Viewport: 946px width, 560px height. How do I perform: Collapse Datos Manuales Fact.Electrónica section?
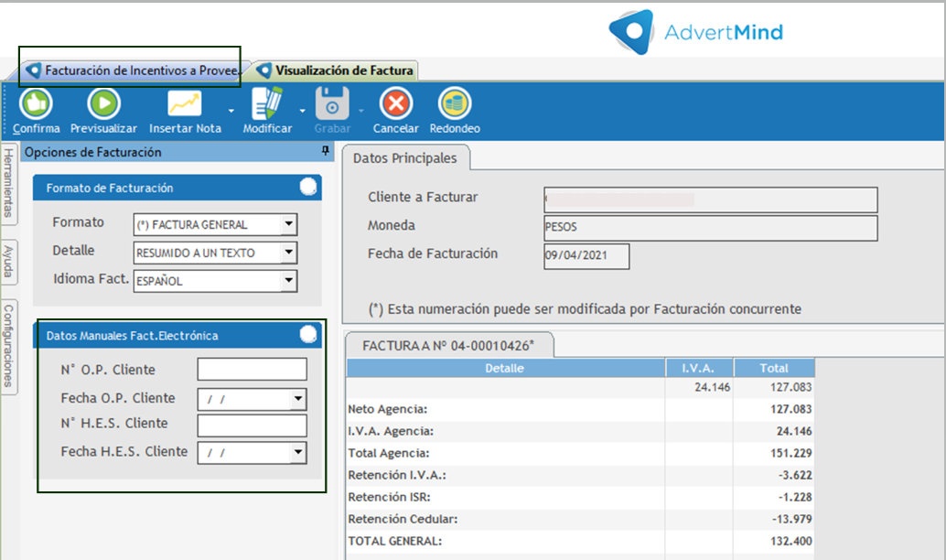308,335
